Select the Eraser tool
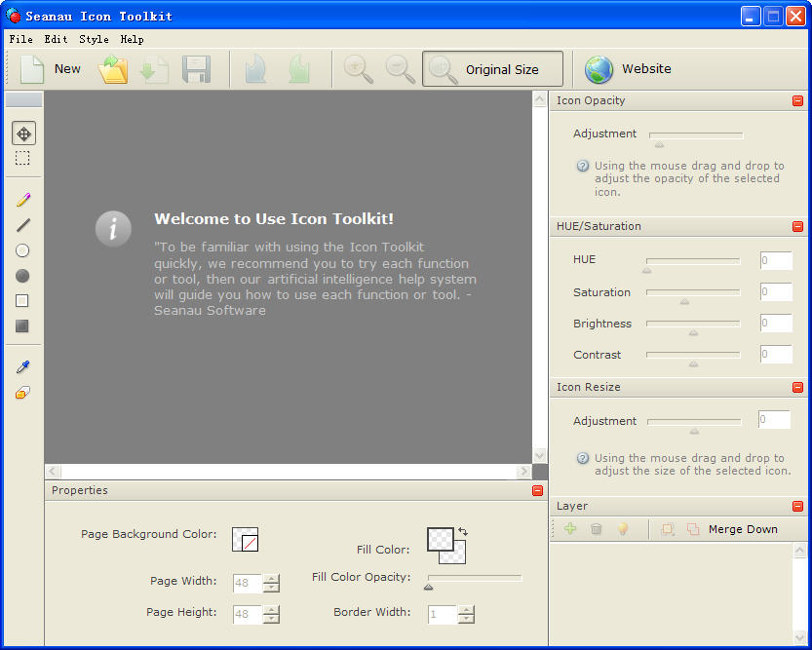Image resolution: width=812 pixels, height=650 pixels. coord(22,393)
